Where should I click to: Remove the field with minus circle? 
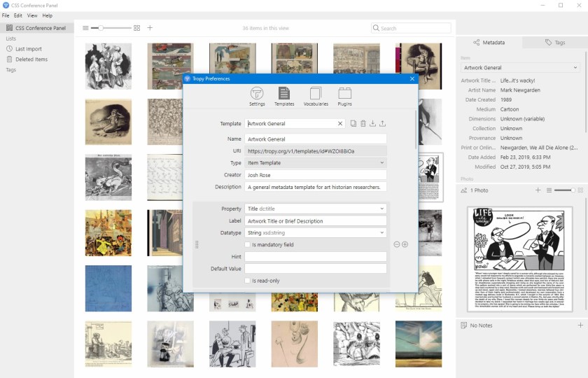(397, 244)
